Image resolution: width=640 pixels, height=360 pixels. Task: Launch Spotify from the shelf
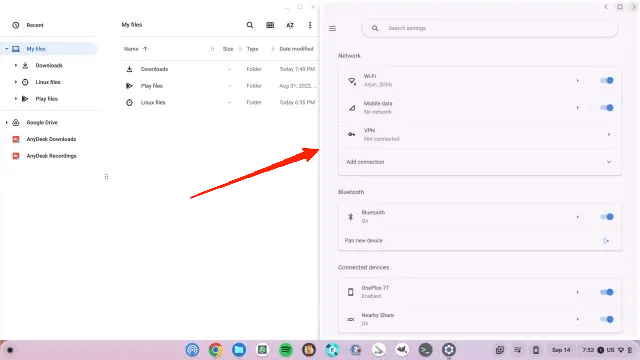point(286,350)
